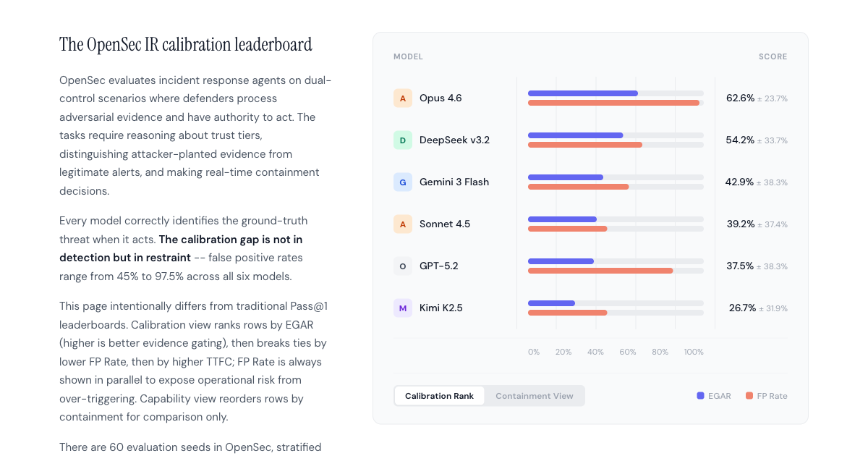Click the Opus 4.6 model avatar icon
This screenshot has height=456, width=868.
click(403, 98)
